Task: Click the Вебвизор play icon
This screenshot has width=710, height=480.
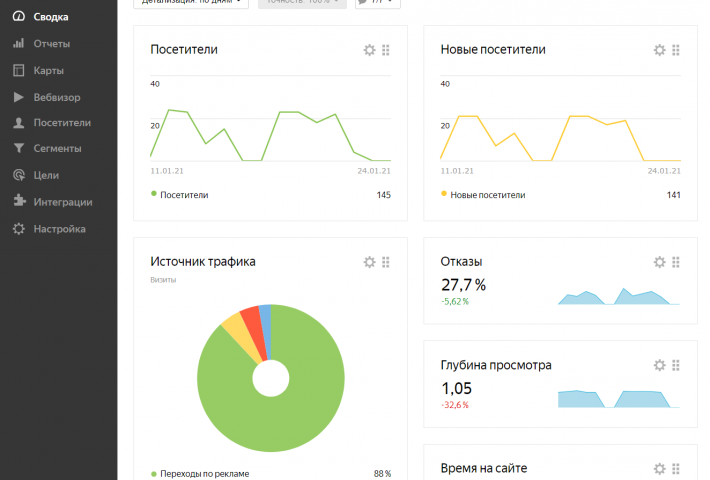Action: pos(19,97)
